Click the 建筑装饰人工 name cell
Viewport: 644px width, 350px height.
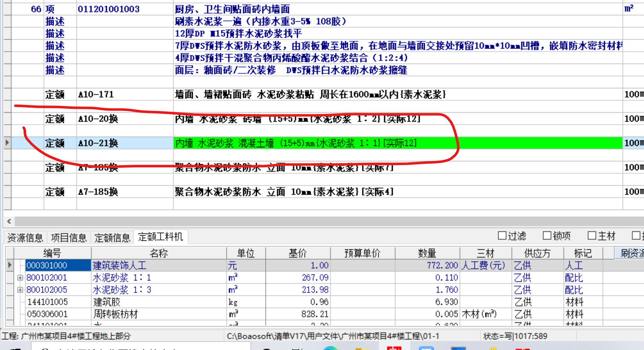[x=159, y=265]
